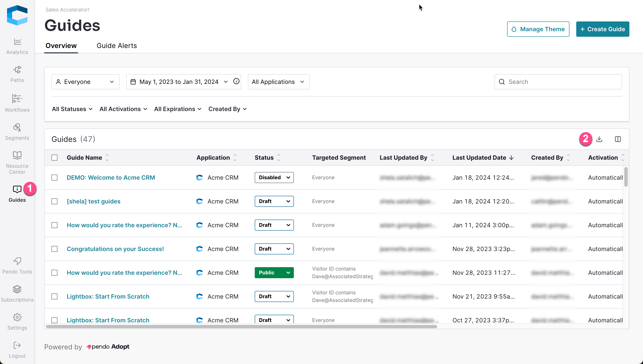The height and width of the screenshot is (364, 643).
Task: Change the Disabled status of the DEMO guide
Action: coord(274,178)
